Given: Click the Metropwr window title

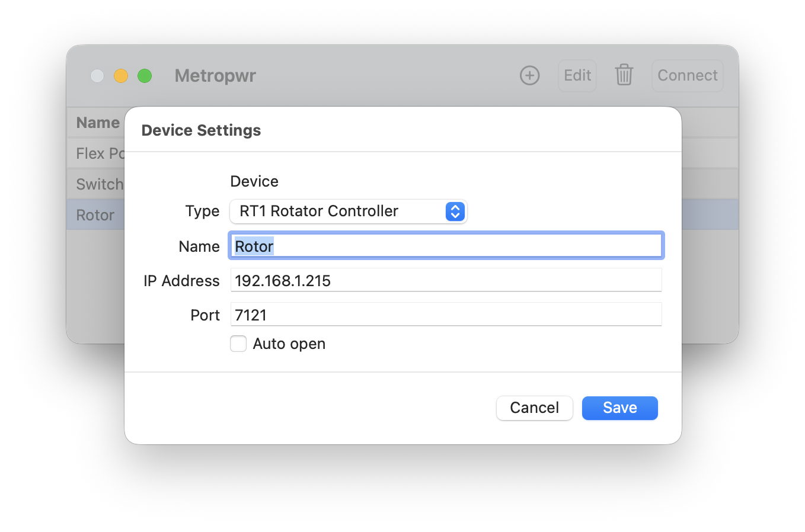Looking at the screenshot, I should click(215, 76).
